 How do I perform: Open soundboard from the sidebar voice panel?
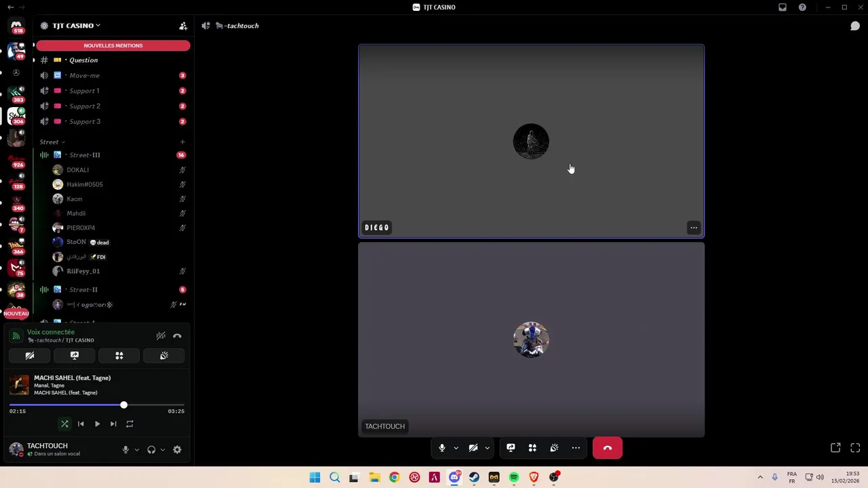pyautogui.click(x=164, y=356)
